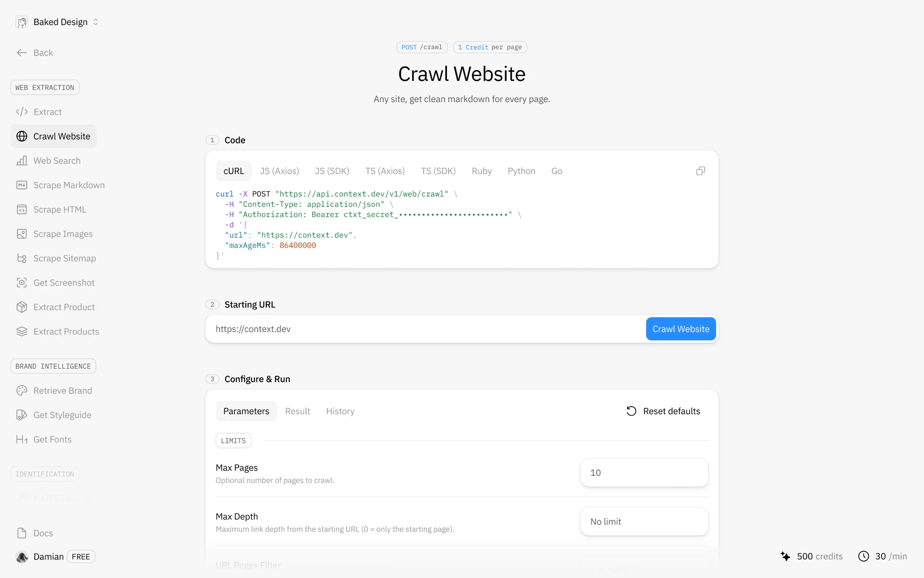
Task: Switch to the Python code tab
Action: click(521, 171)
